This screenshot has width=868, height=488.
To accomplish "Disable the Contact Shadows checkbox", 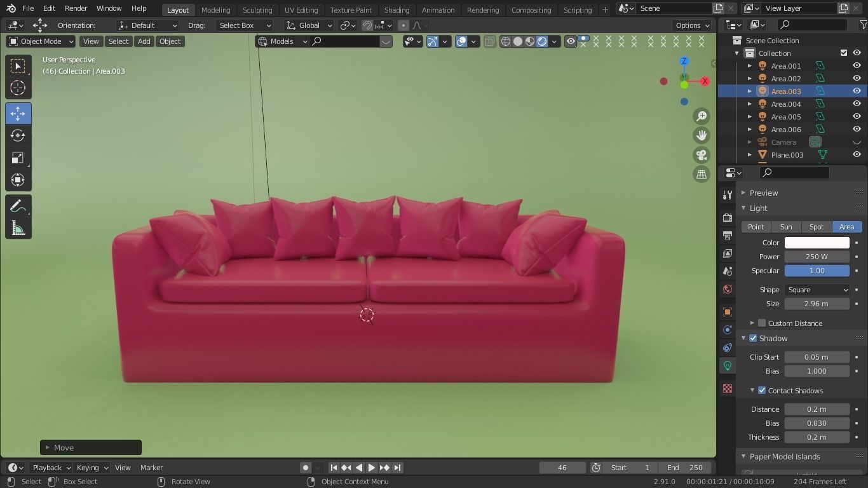I will [x=762, y=390].
